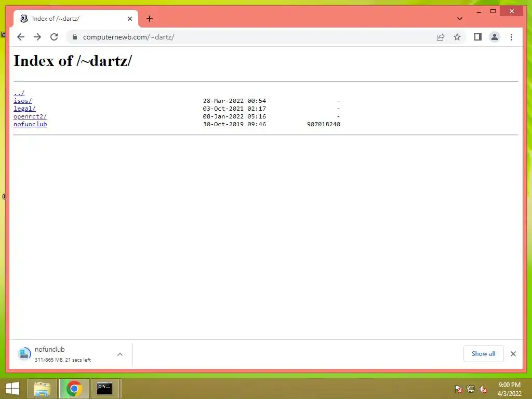Open Command Prompt from taskbar
This screenshot has height=399, width=532.
104,389
